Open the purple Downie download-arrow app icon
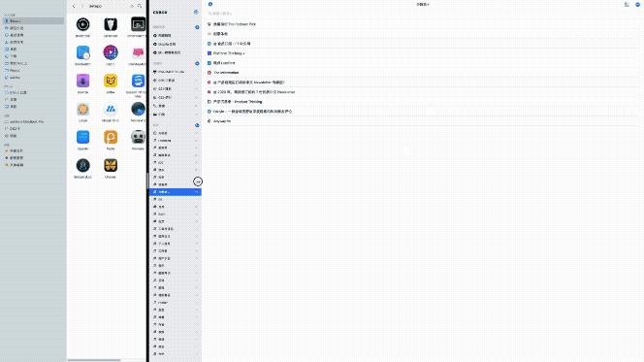This screenshot has width=644, height=362. (82, 81)
